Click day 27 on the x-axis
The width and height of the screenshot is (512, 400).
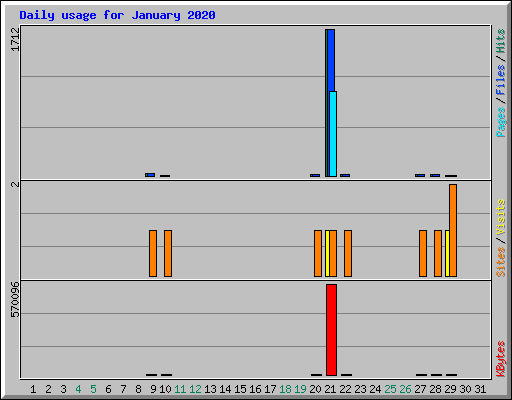point(420,389)
